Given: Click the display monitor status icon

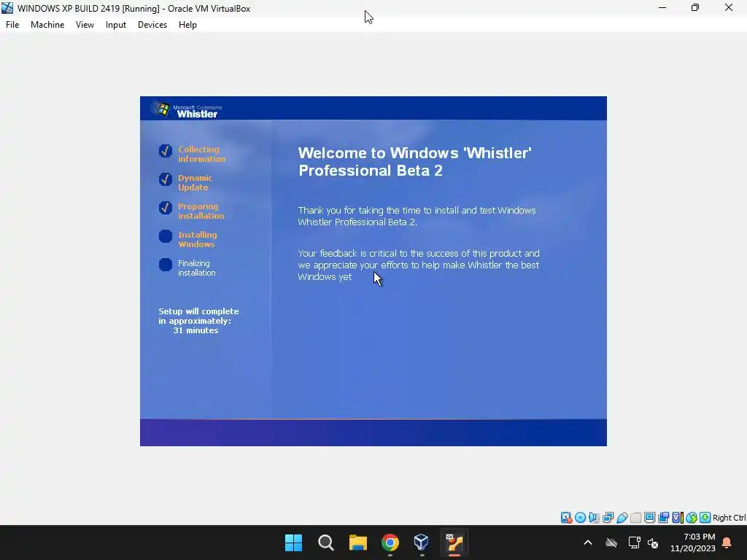Looking at the screenshot, I should pos(649,518).
